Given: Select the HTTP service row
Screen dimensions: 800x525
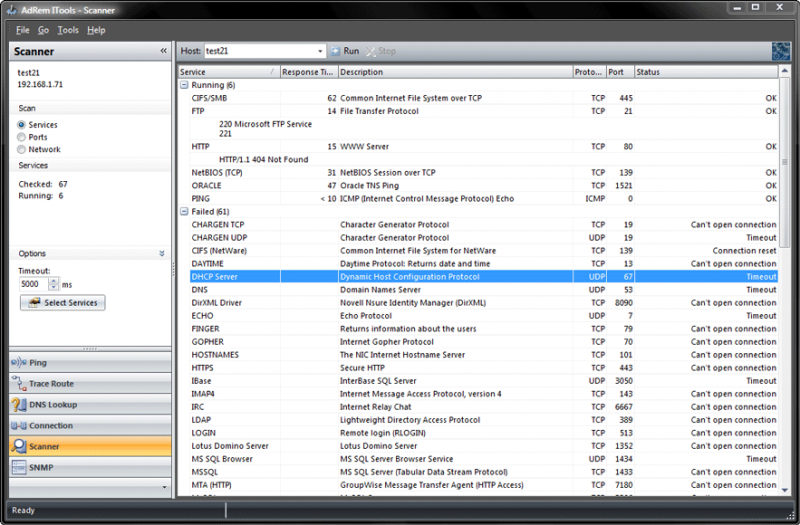Looking at the screenshot, I should (484, 146).
